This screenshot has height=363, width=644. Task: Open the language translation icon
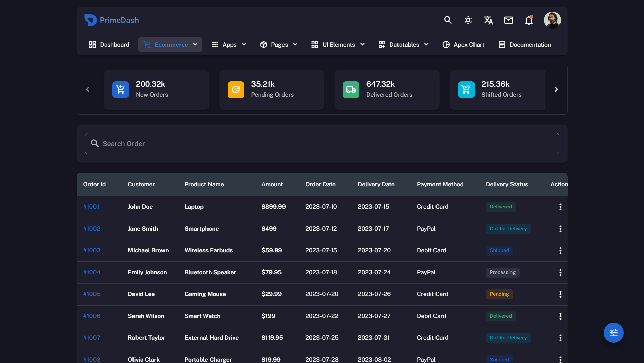pos(488,20)
